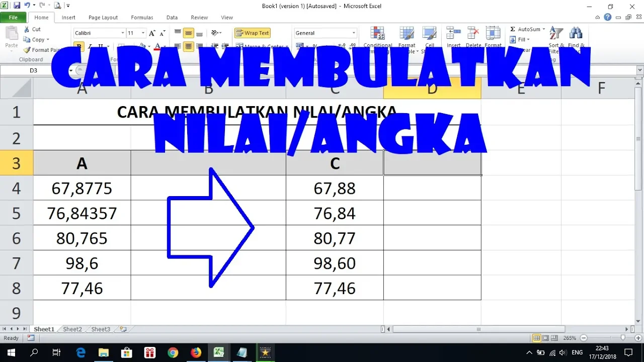The image size is (644, 362).
Task: Top-align the cell content
Action: click(x=178, y=33)
